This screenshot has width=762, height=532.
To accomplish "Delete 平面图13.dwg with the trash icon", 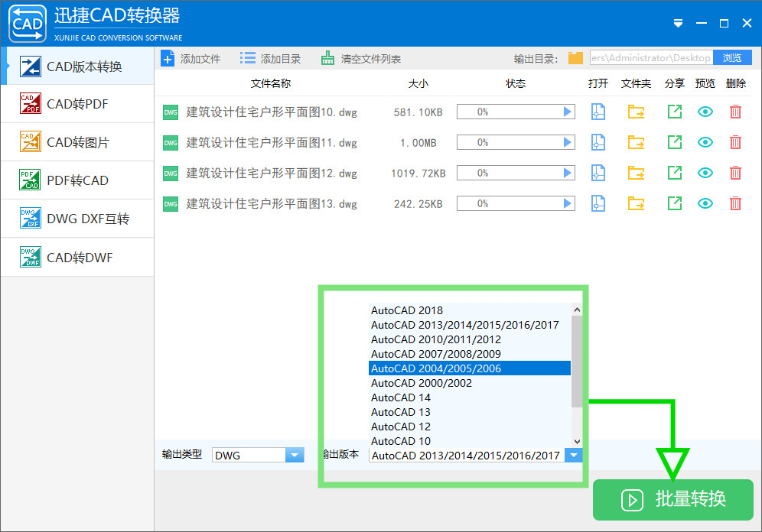I will point(735,203).
